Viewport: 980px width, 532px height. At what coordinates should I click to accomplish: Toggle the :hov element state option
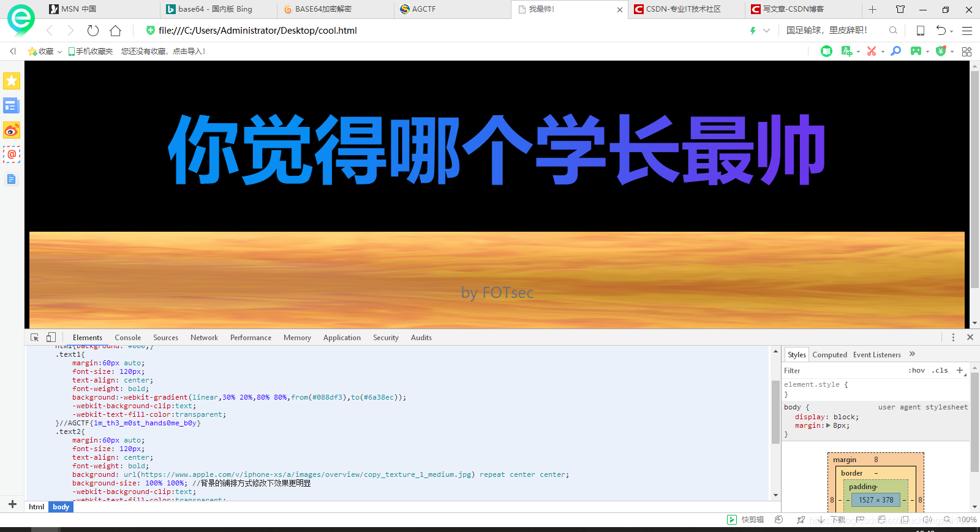(x=917, y=370)
